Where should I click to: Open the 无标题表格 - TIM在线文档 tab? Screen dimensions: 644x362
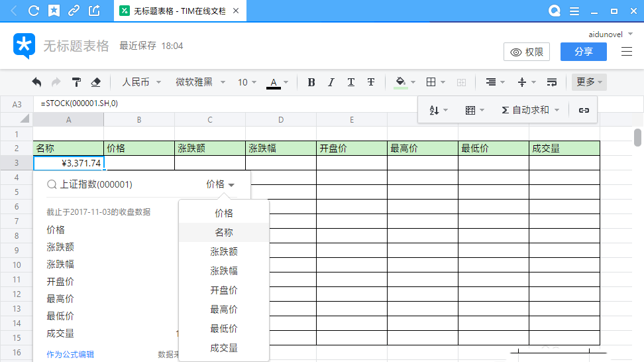pos(180,11)
